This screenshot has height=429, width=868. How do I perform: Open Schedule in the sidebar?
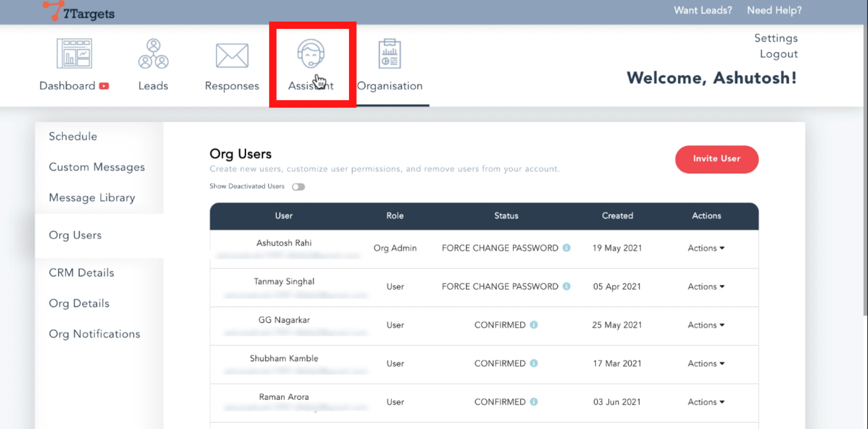[x=73, y=136]
